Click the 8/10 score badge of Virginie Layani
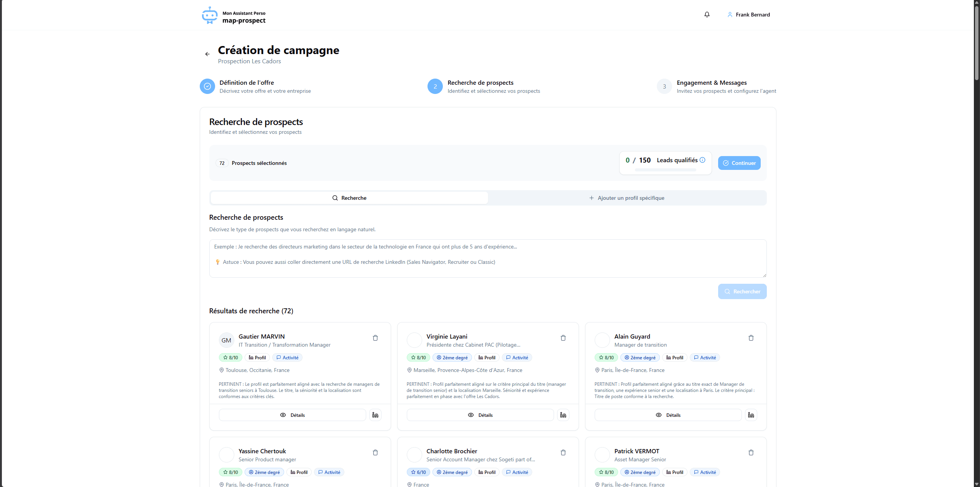Viewport: 980px width, 487px height. coord(418,357)
